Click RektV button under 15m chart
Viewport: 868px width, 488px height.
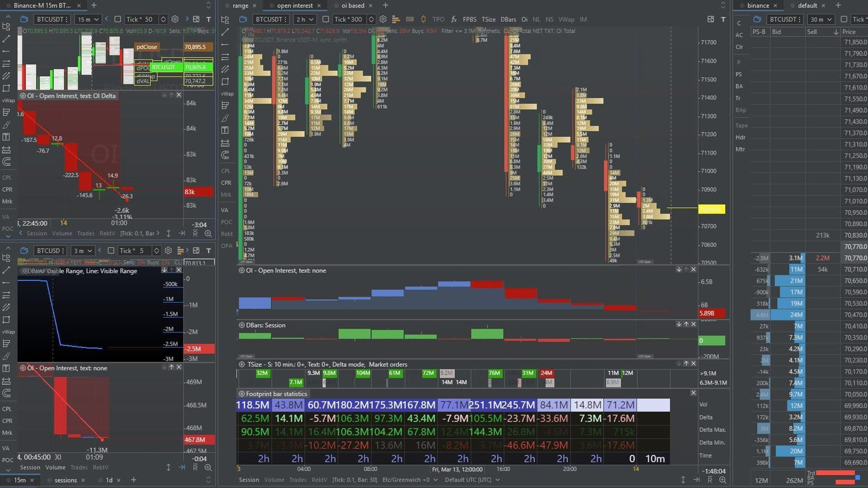tap(107, 234)
